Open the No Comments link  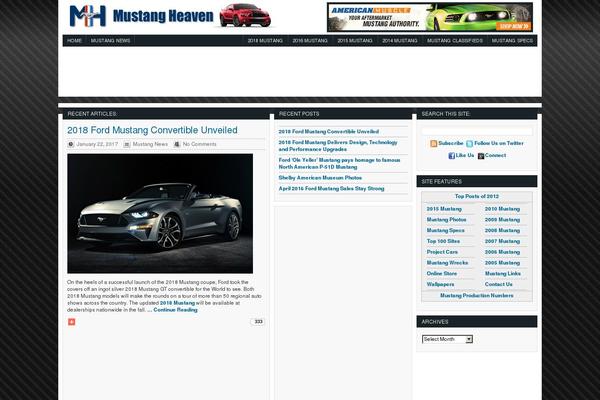click(199, 144)
